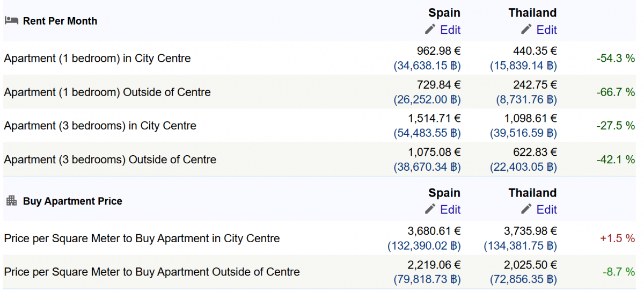
Task: Click the Thailand column header in Rent section
Action: pos(532,13)
